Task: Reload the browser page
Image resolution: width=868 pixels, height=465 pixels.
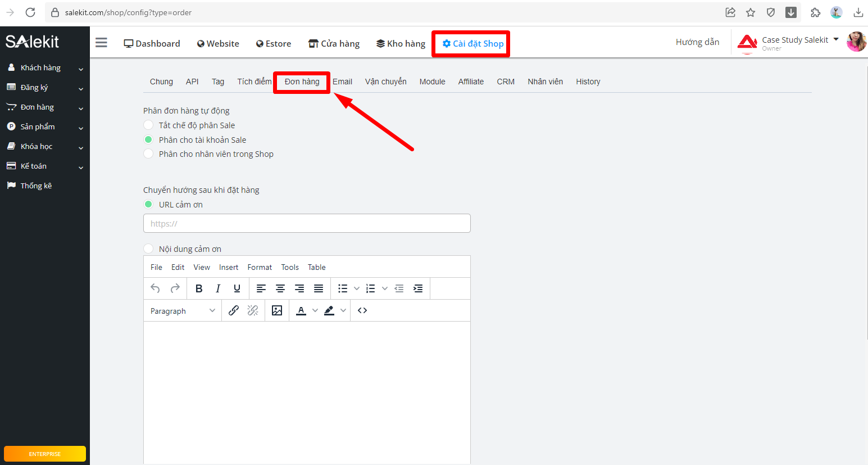Action: click(x=30, y=12)
